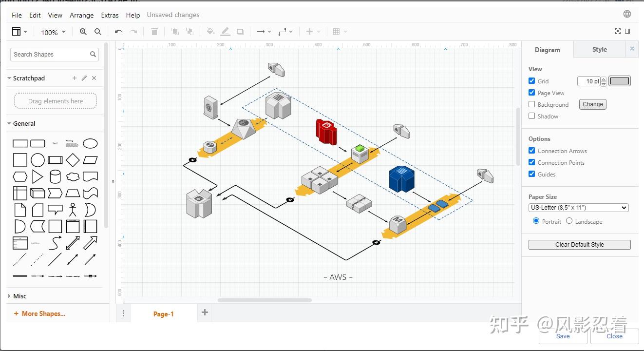This screenshot has width=644, height=351.
Task: Select the triangle shape in General
Action: point(38,176)
